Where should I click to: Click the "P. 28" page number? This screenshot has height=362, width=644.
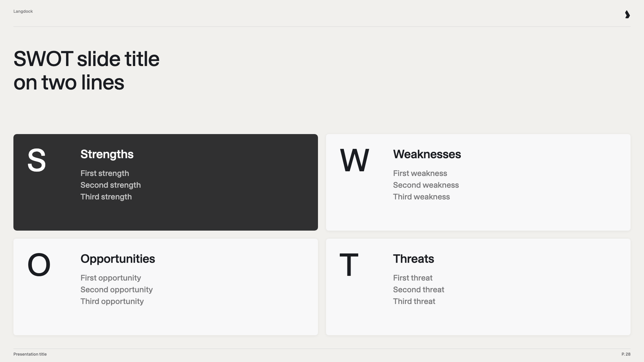626,354
